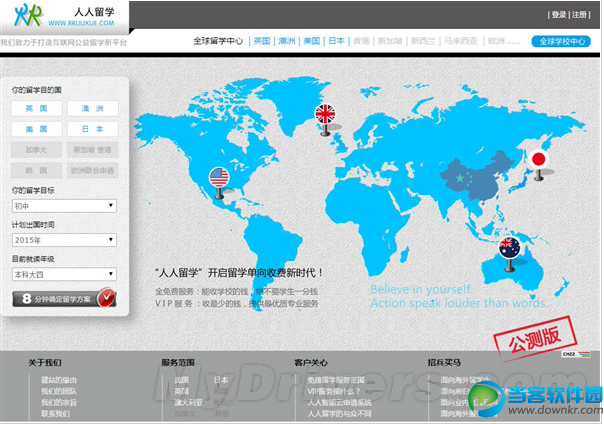
Task: Open the 目前就读年级 dropdown showing 本科大四
Action: 64,274
